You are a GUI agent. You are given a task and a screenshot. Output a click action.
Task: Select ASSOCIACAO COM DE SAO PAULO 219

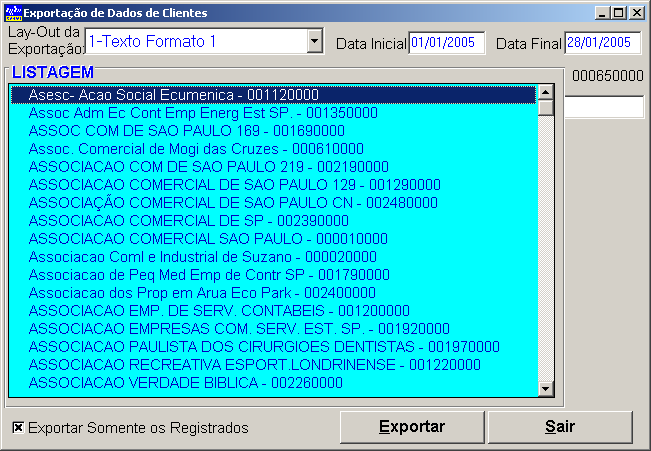click(273, 167)
